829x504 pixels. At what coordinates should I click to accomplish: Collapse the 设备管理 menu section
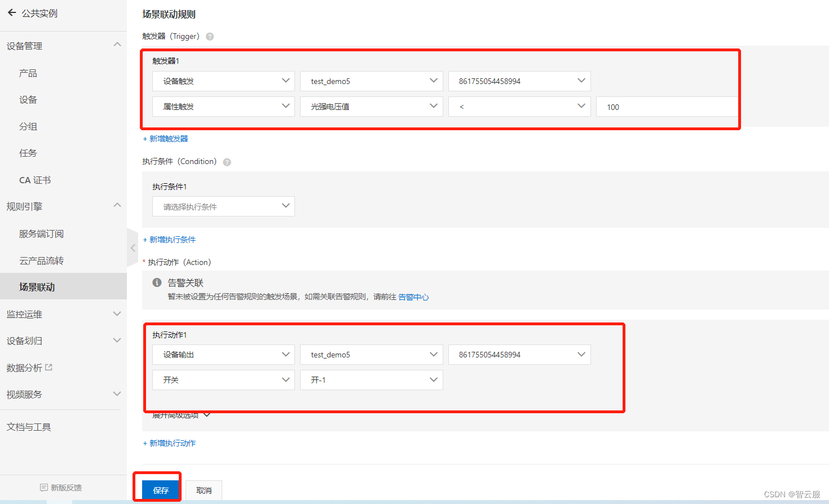click(x=117, y=45)
